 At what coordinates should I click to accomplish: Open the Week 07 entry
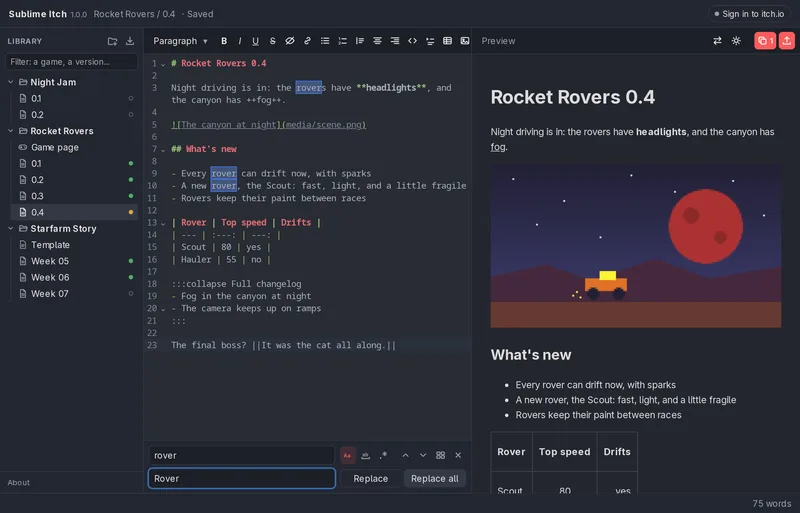tap(74, 294)
